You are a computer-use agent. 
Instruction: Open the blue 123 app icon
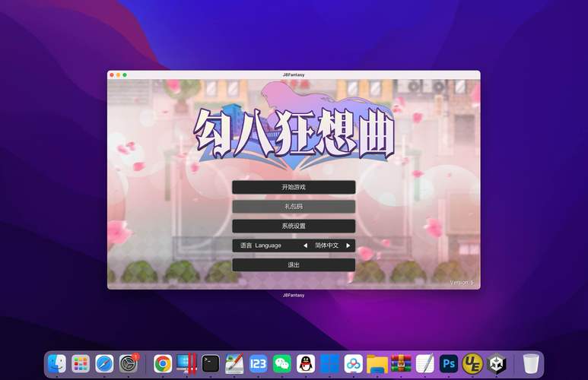[x=259, y=363]
